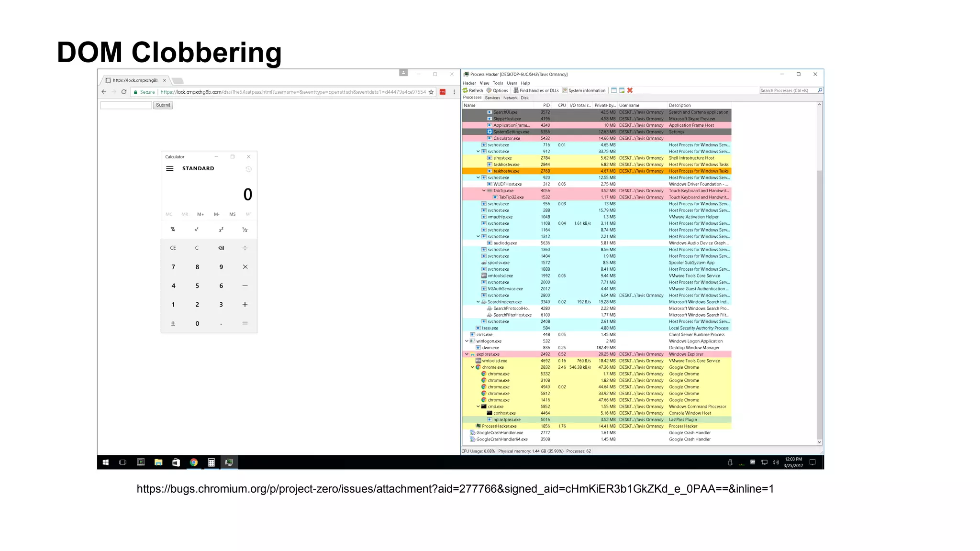
Task: Open Calculator history icon
Action: [x=248, y=169]
